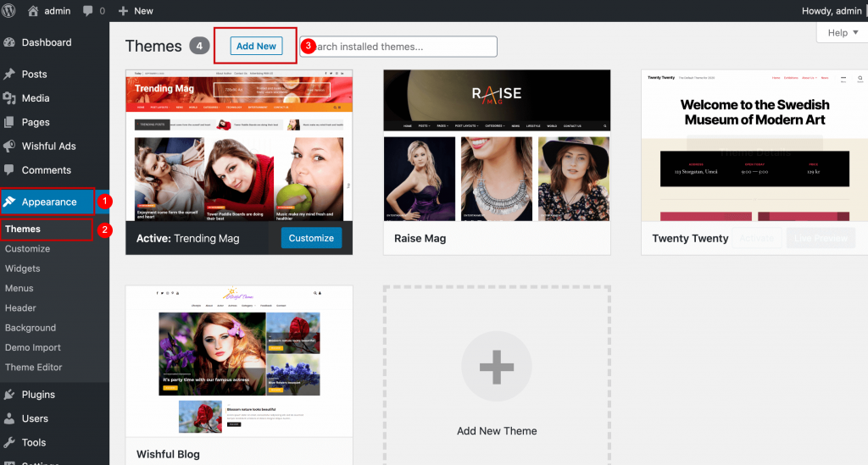Image resolution: width=868 pixels, height=465 pixels.
Task: Click the Appearance paintbrush icon
Action: [8, 202]
